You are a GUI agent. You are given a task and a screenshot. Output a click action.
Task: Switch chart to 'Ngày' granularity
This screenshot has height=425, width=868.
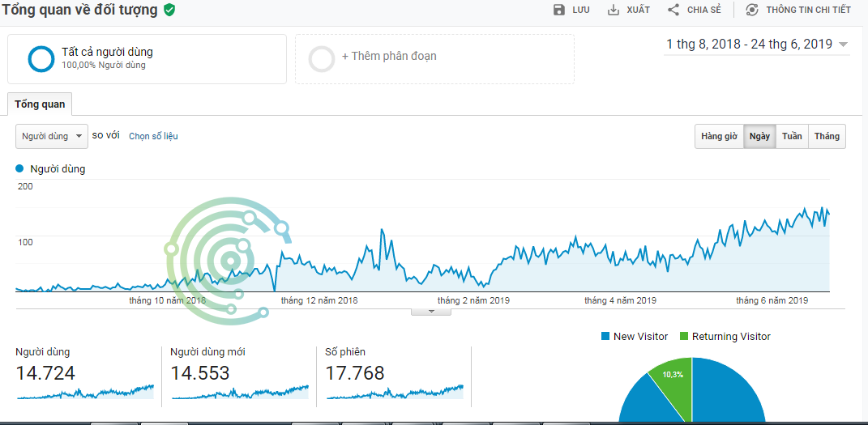pyautogui.click(x=759, y=136)
